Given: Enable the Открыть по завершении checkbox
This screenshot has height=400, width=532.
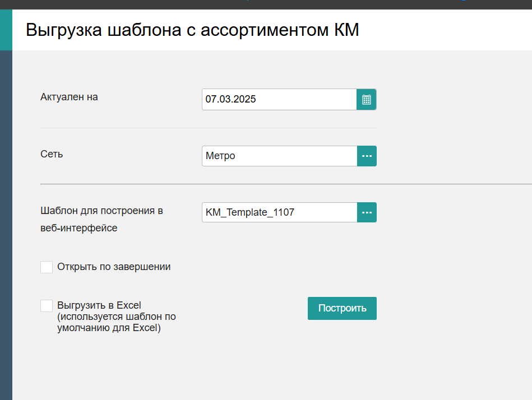Looking at the screenshot, I should (x=47, y=267).
